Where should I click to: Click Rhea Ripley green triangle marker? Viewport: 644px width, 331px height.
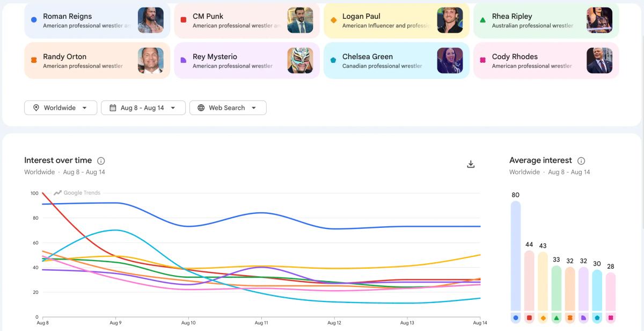point(483,20)
